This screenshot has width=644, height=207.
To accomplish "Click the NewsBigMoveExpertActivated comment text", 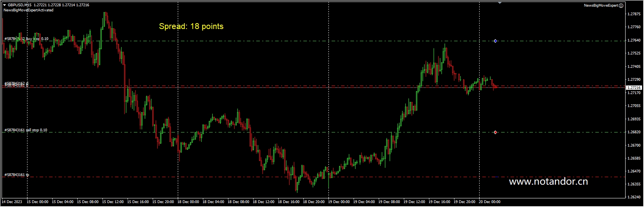I will click(x=28, y=10).
